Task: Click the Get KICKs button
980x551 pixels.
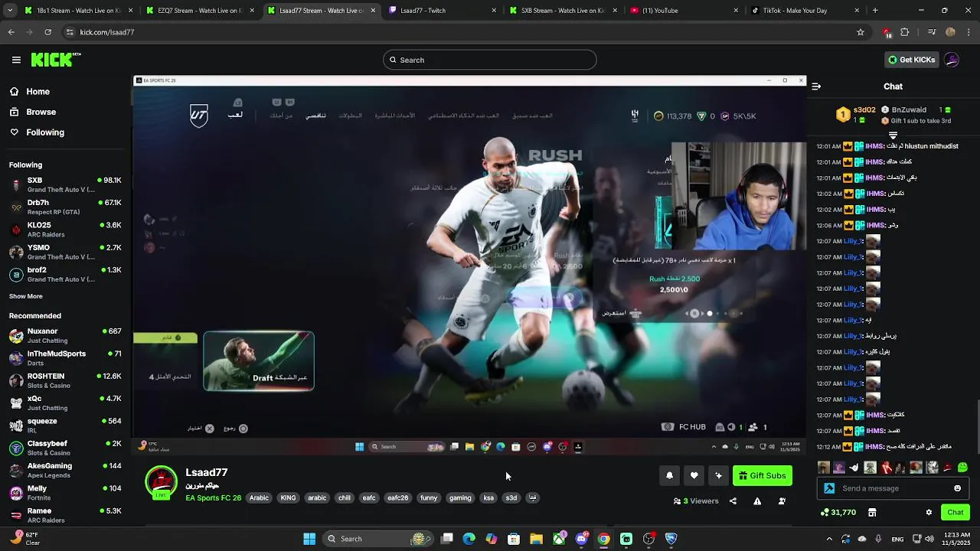Action: 911,60
